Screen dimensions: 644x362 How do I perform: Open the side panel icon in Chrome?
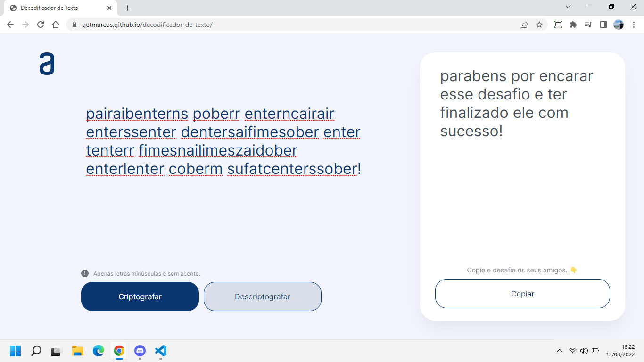tap(603, 24)
